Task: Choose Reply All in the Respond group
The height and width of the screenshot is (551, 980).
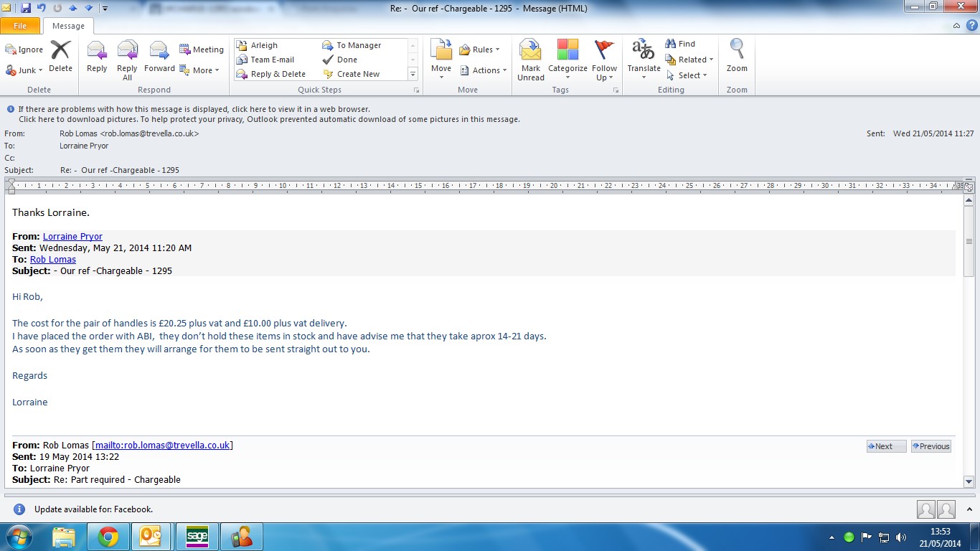Action: click(x=127, y=61)
